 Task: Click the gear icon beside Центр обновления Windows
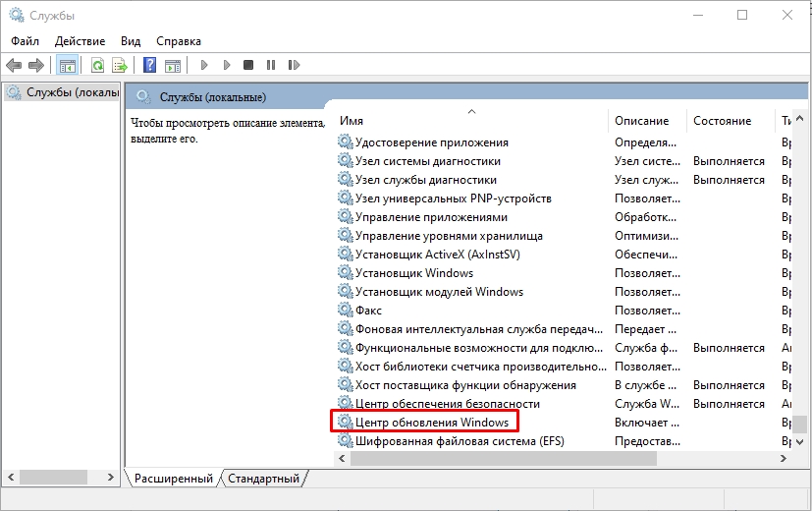[x=346, y=422]
